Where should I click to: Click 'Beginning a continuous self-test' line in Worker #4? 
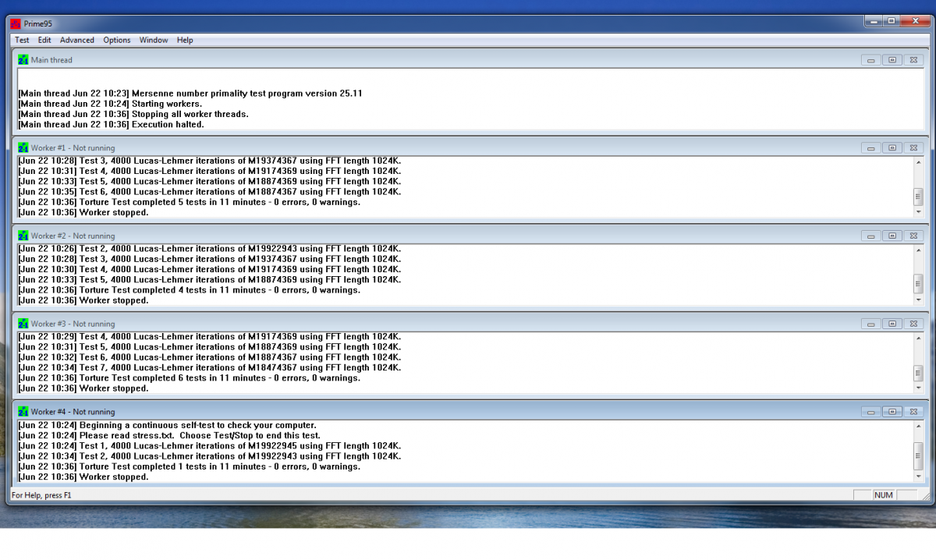167,425
